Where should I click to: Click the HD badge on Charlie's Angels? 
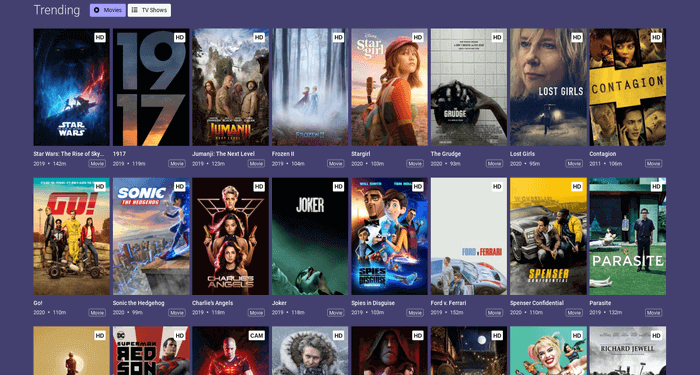pos(259,187)
